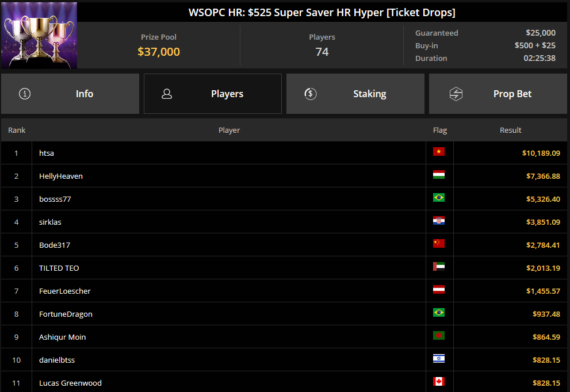Click the $1,455.57 result

[543, 291]
